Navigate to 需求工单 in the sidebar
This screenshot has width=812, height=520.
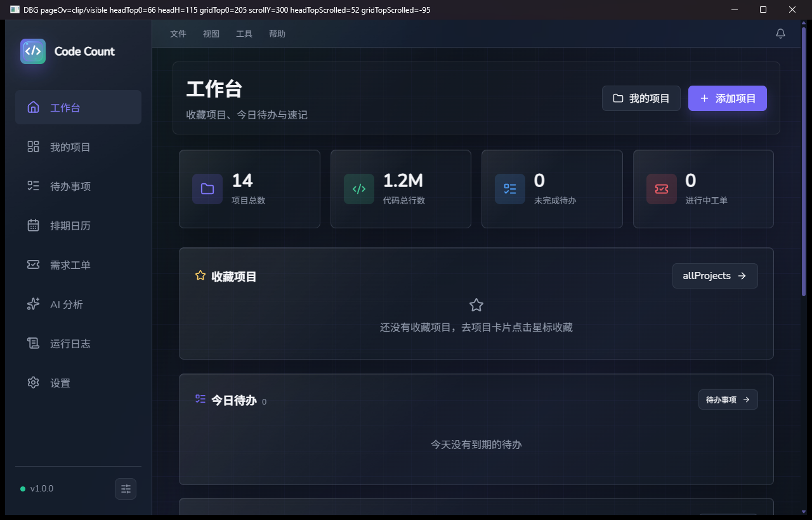tap(78, 265)
